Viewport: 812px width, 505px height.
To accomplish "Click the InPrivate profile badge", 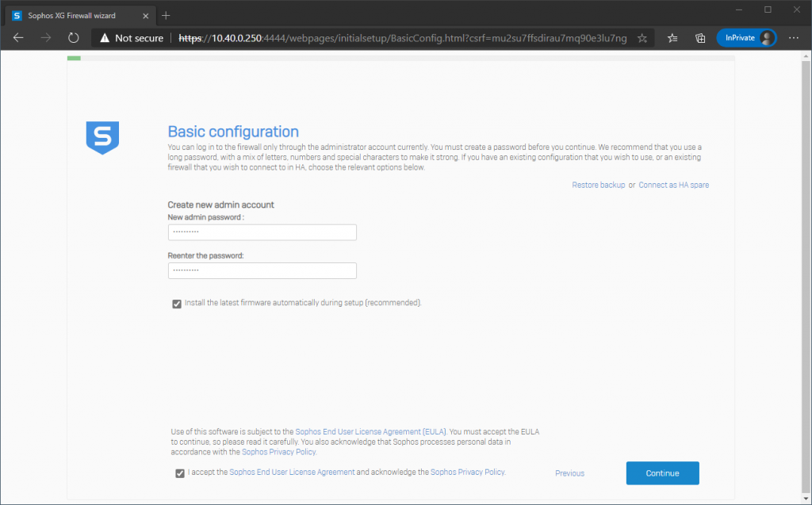I will click(746, 38).
